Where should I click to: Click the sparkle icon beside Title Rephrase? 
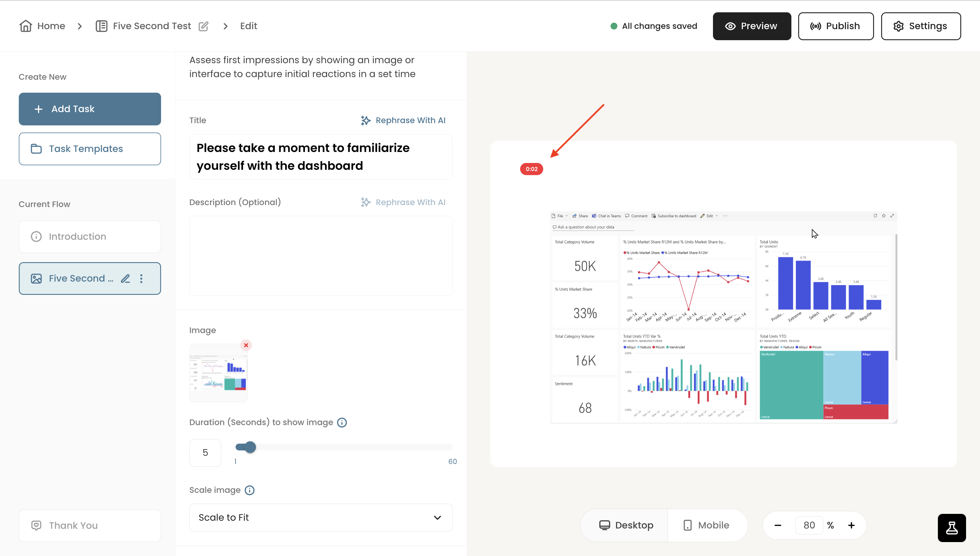[x=366, y=120]
